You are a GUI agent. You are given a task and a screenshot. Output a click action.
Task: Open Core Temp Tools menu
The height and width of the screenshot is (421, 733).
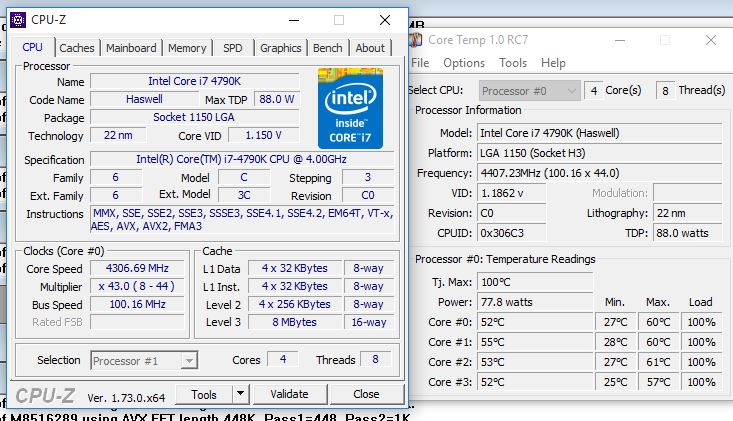(x=513, y=63)
